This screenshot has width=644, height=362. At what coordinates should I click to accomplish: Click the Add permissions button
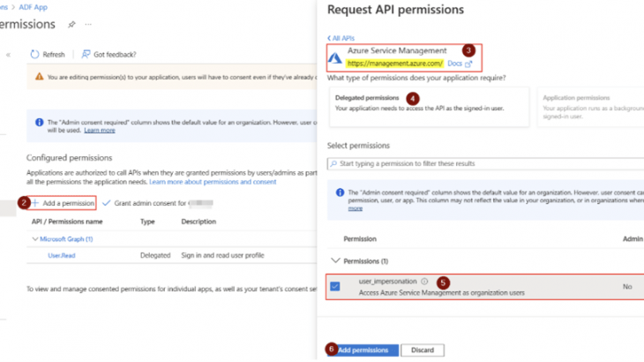[363, 351]
